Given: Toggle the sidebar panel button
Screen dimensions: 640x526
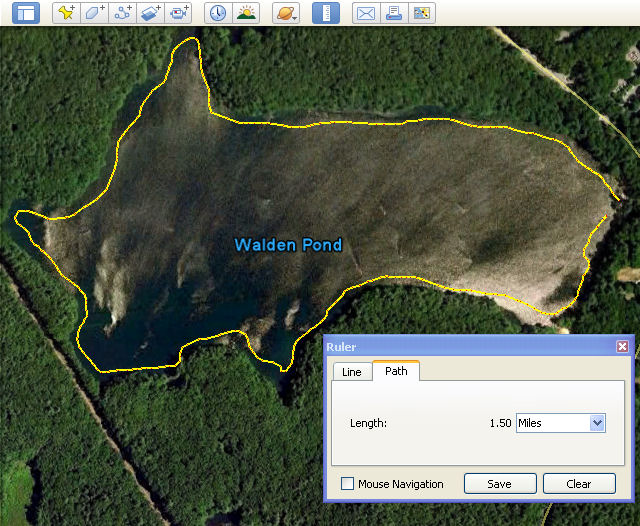Looking at the screenshot, I should click(26, 13).
